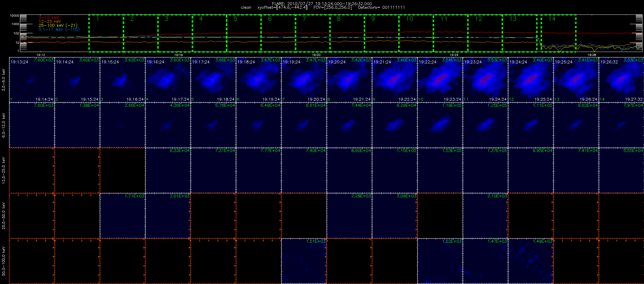Click the 7.77E+04 peak value label
644x284 pixels.
271,151
